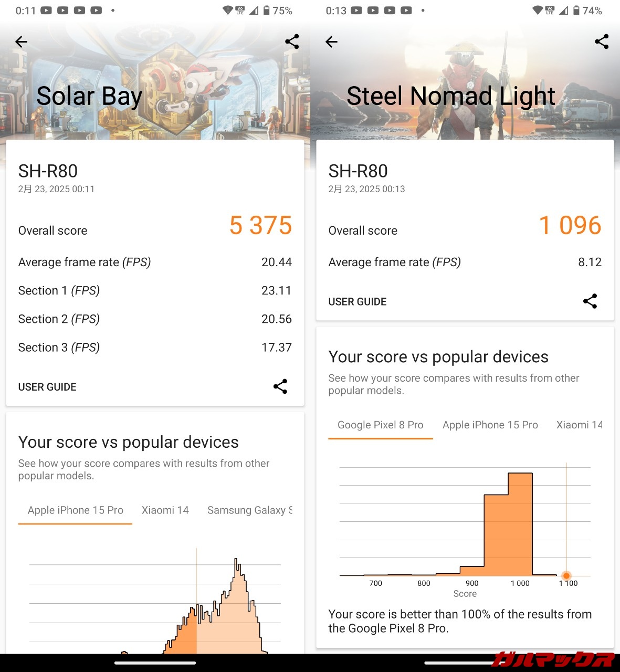Image resolution: width=620 pixels, height=672 pixels.
Task: Tap battery icon showing 75%
Action: coord(267,10)
